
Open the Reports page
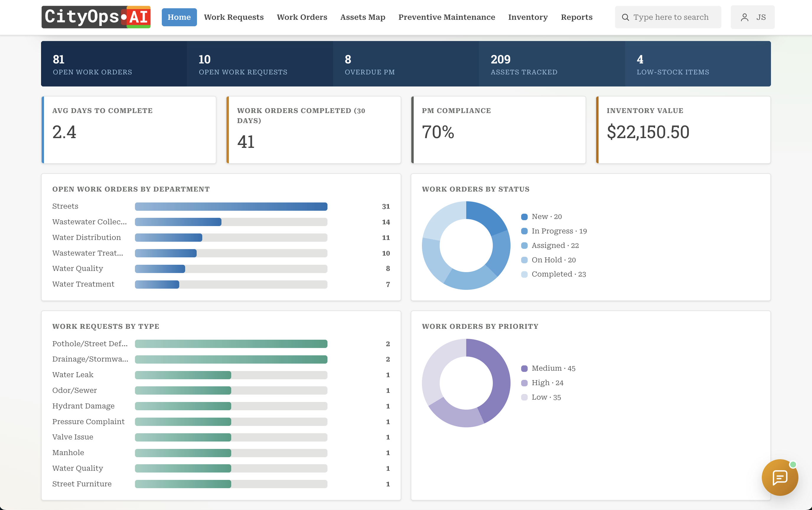(x=576, y=17)
